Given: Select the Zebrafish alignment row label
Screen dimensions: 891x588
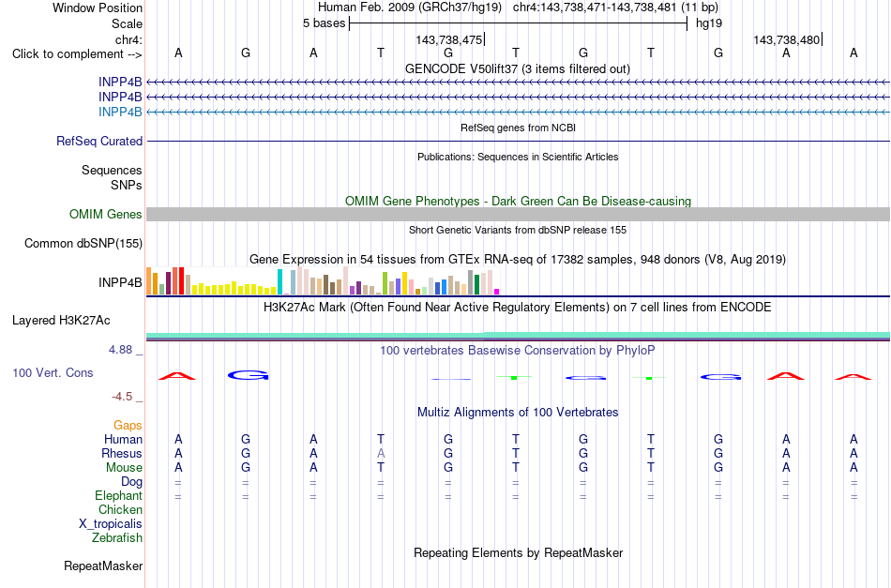Looking at the screenshot, I should point(117,537).
